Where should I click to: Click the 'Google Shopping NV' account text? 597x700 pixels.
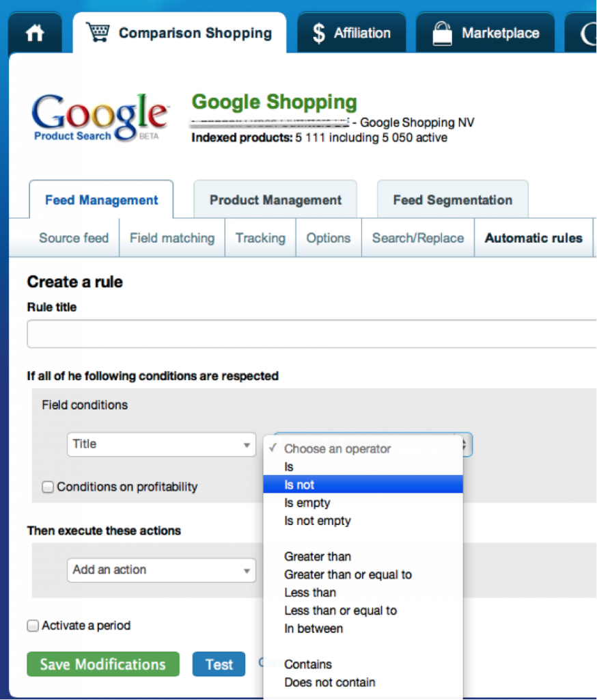point(417,122)
